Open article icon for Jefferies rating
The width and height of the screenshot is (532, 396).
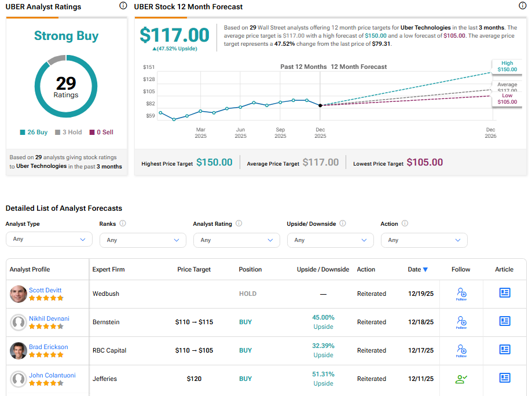click(505, 378)
